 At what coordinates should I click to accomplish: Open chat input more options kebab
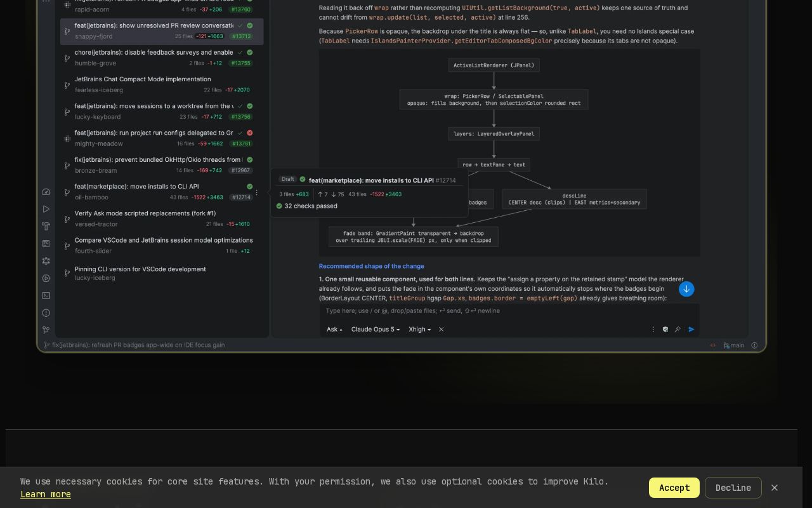pos(653,329)
